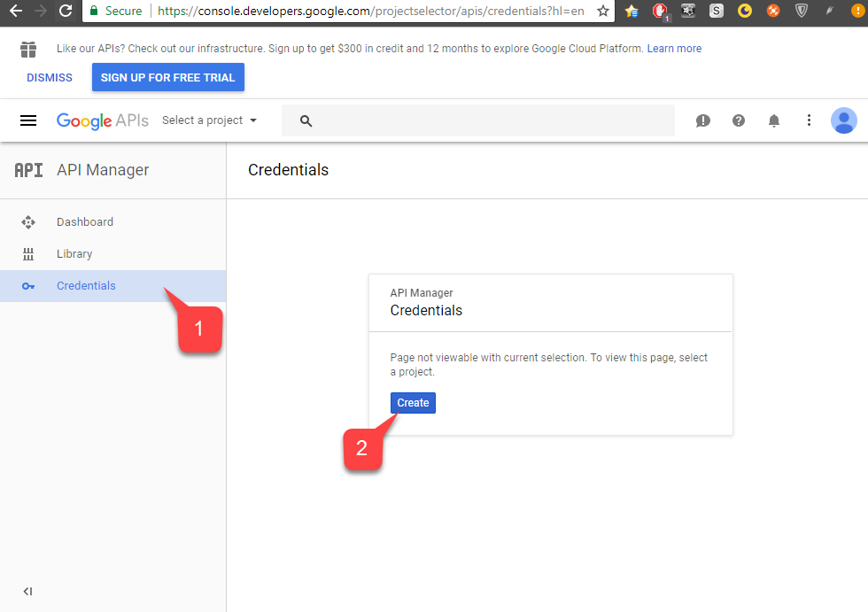Screen dimensions: 868x612
Task: Open the hamburger navigation menu
Action: click(28, 120)
